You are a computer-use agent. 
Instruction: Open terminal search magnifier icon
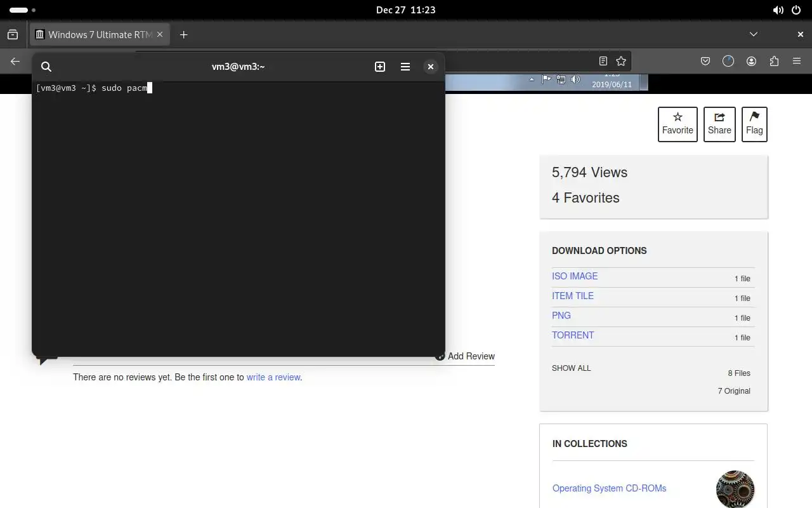tap(46, 67)
